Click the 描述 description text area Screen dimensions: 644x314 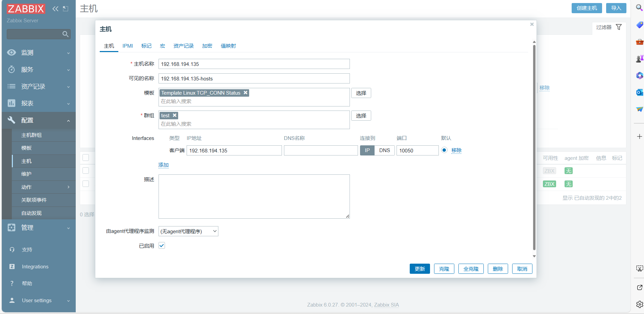[254, 196]
